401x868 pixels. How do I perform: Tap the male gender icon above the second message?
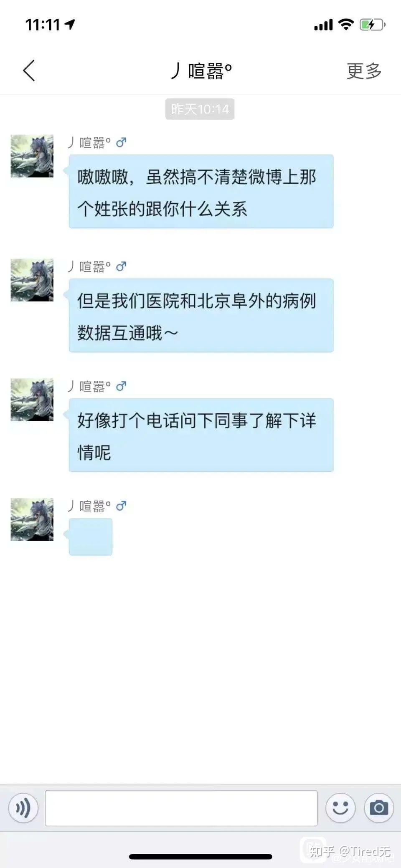[121, 266]
